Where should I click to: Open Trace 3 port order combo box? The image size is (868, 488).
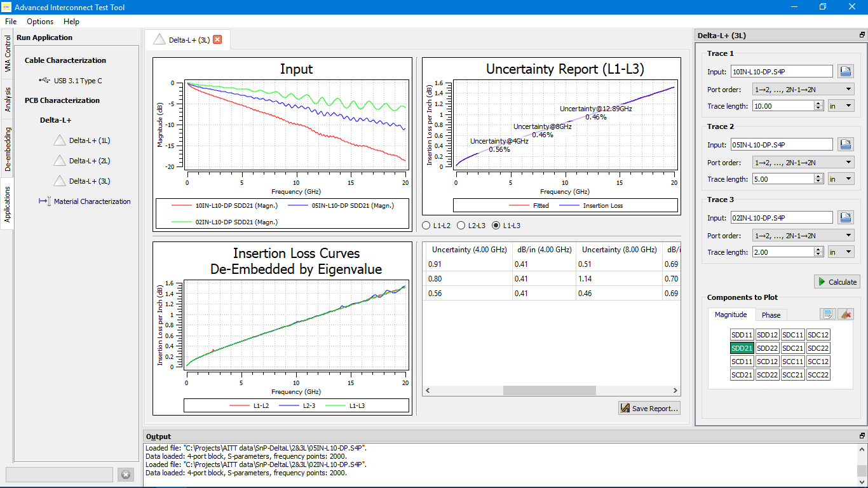(x=803, y=236)
